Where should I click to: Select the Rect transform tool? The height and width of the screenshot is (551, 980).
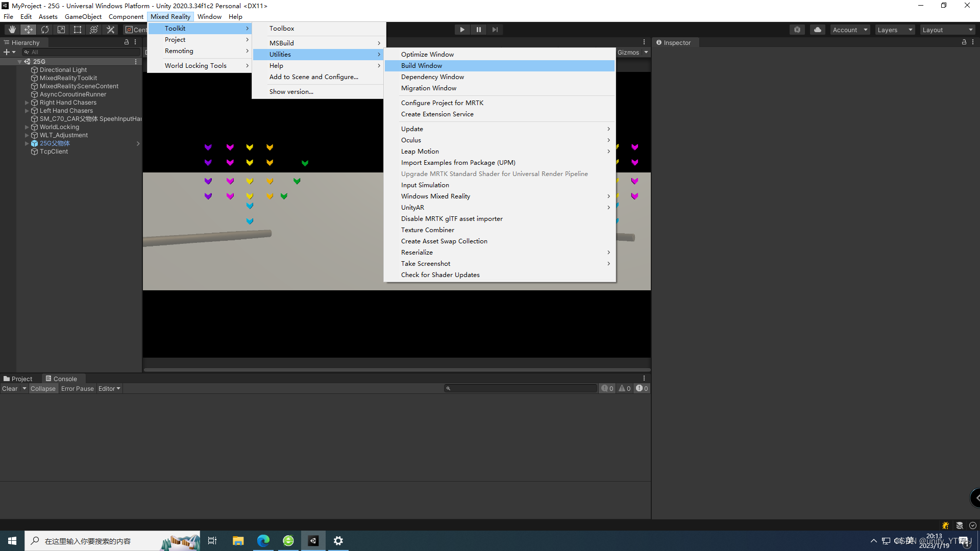tap(78, 30)
